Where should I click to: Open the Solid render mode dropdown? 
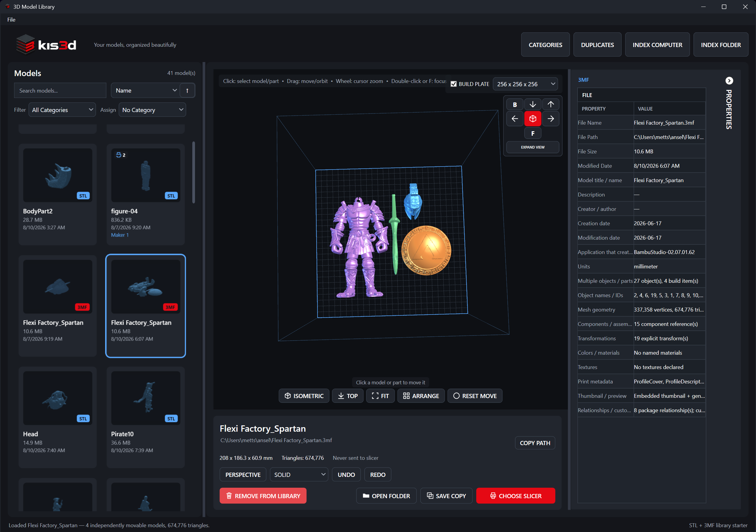coord(299,474)
